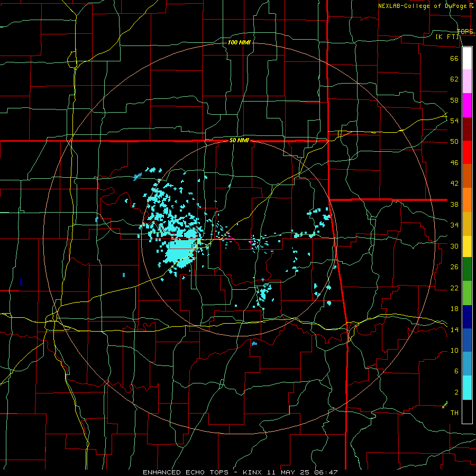Click the "50 NMI" range ring label
Screen dimensions: 476x476
(x=239, y=140)
